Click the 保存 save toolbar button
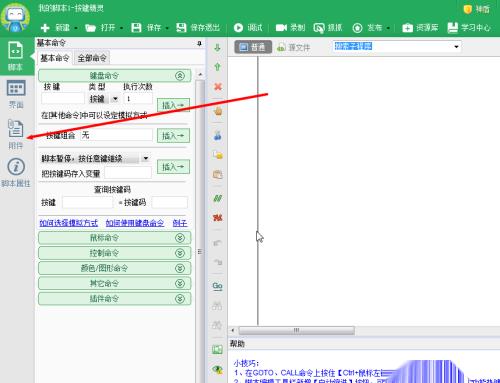Viewport: 500px width, 383px height. click(146, 28)
